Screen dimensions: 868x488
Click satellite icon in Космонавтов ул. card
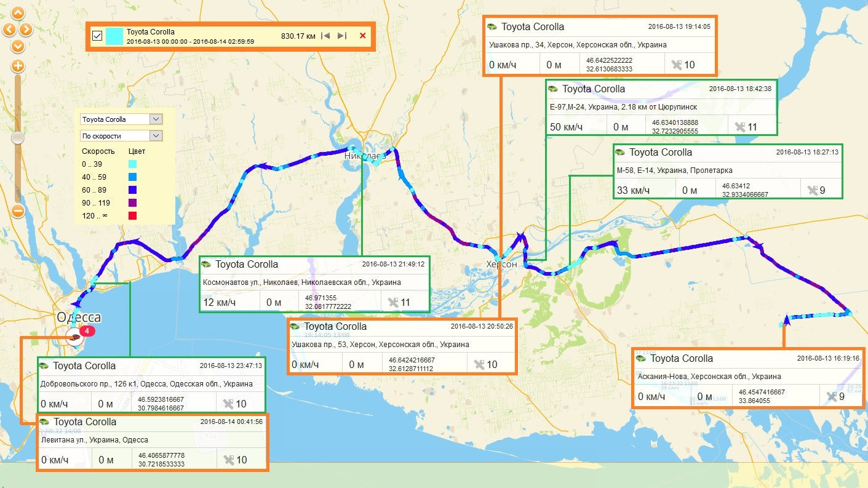pos(393,303)
